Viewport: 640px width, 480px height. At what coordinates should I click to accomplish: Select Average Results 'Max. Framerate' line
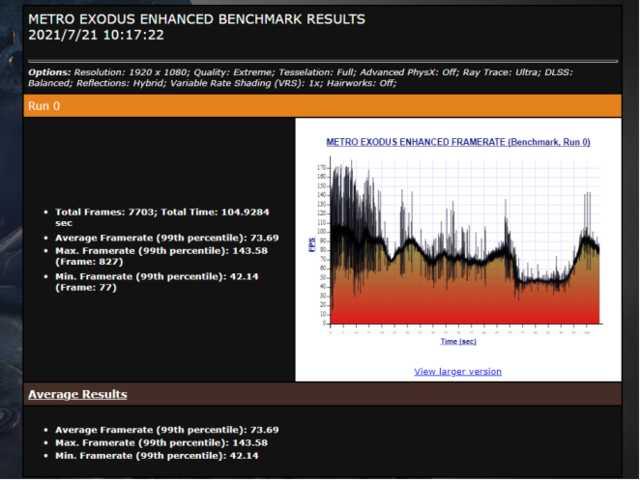[161, 443]
